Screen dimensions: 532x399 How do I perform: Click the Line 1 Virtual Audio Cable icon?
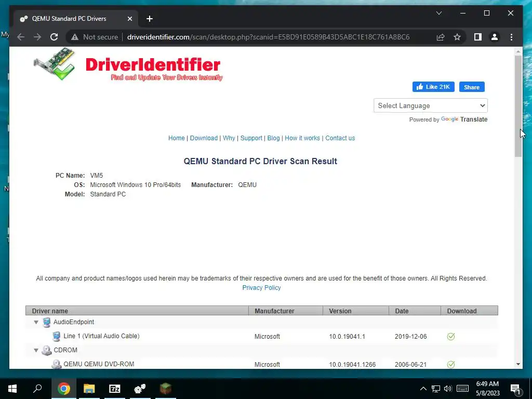[x=56, y=336]
